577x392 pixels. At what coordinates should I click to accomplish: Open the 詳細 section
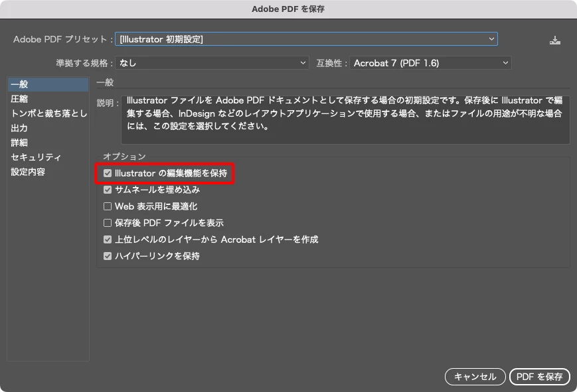pos(48,143)
